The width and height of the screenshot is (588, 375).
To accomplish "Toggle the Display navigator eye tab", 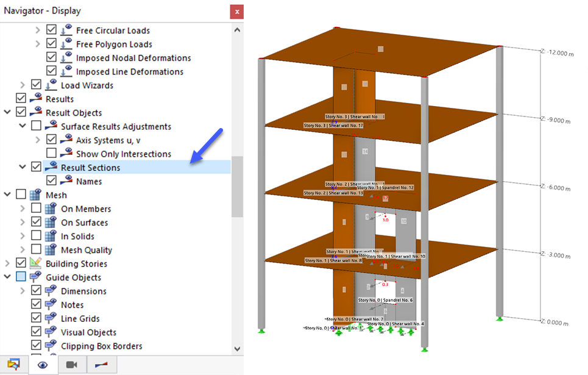I will [42, 365].
